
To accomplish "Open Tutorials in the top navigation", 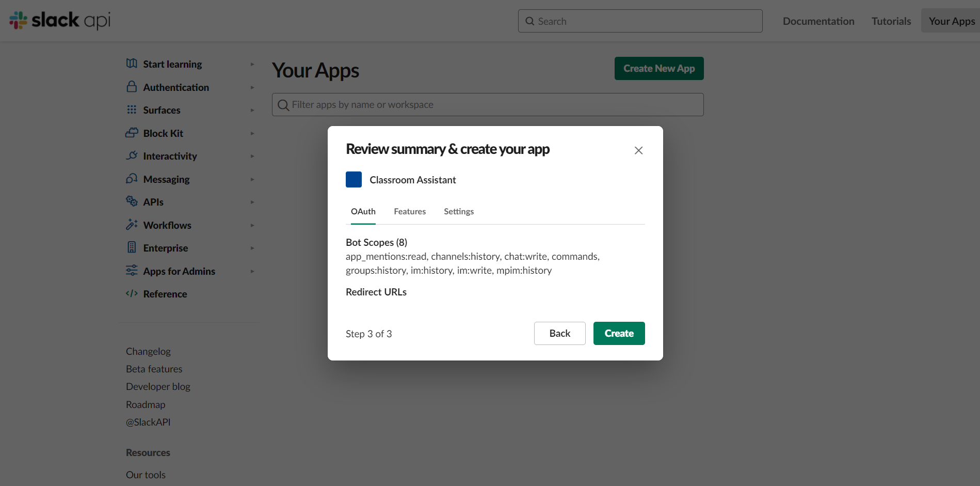I will click(x=891, y=21).
